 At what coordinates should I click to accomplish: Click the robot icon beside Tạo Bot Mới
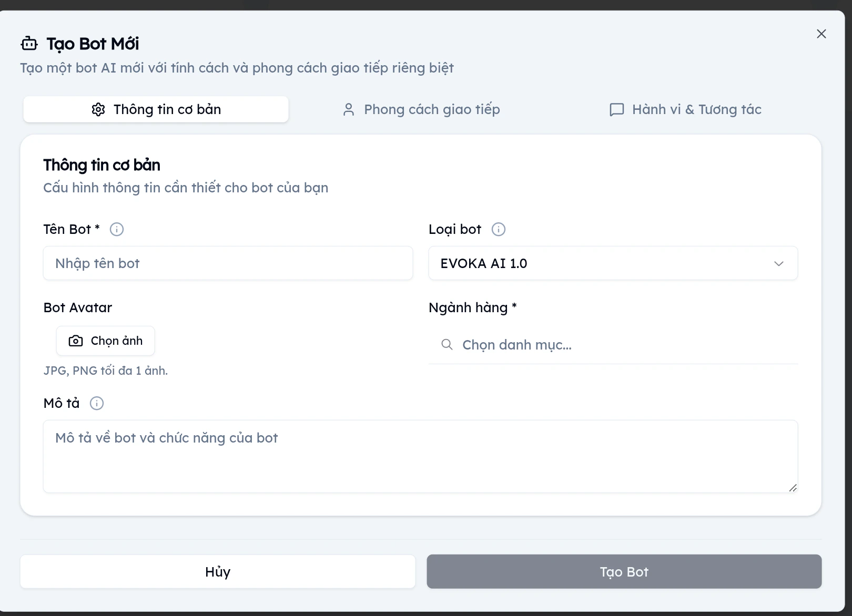click(29, 44)
